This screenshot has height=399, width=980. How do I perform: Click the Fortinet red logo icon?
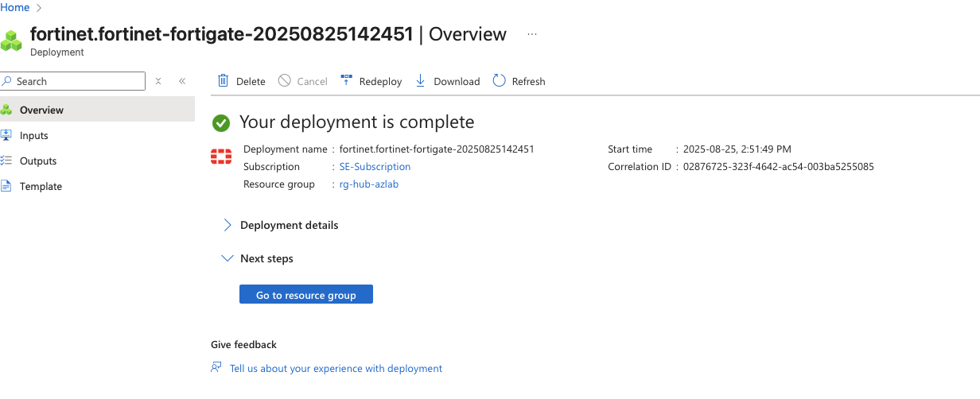(221, 157)
